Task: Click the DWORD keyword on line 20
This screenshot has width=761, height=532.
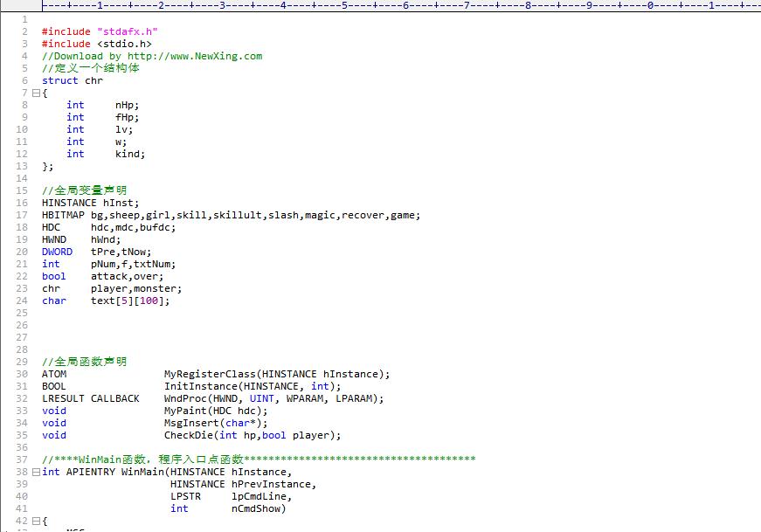Action: pos(58,252)
